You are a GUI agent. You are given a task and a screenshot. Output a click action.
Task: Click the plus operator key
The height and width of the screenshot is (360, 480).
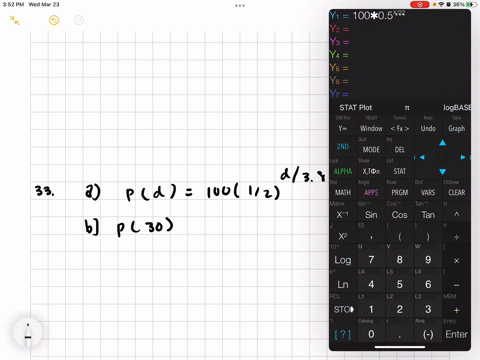pos(456,310)
